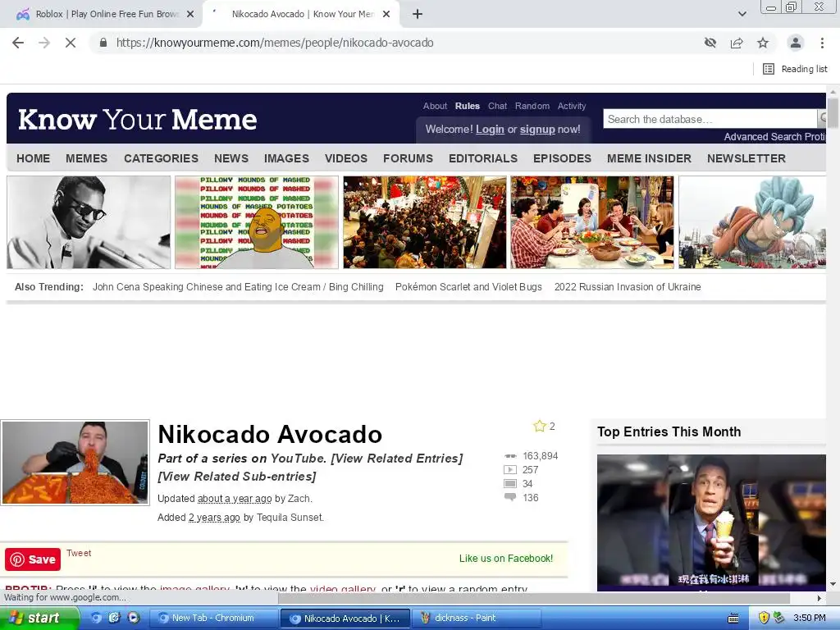Open the EDITORIALS menu item

(x=483, y=158)
